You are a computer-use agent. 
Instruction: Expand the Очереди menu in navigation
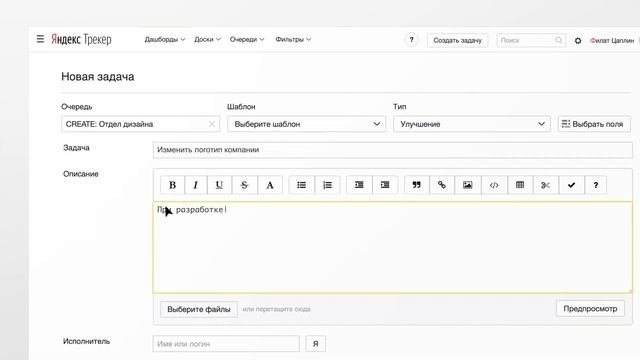(247, 39)
